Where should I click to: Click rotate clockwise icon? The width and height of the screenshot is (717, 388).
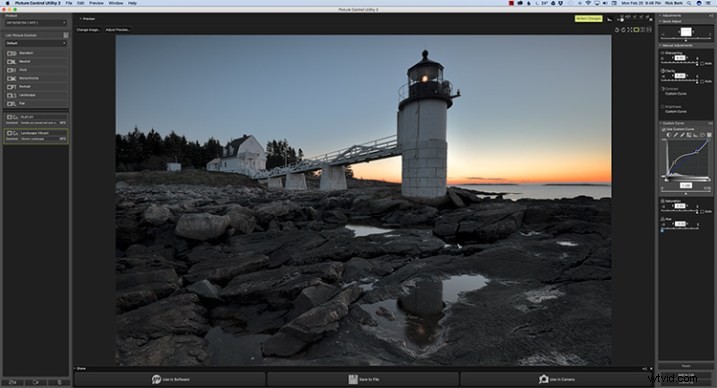tap(623, 30)
